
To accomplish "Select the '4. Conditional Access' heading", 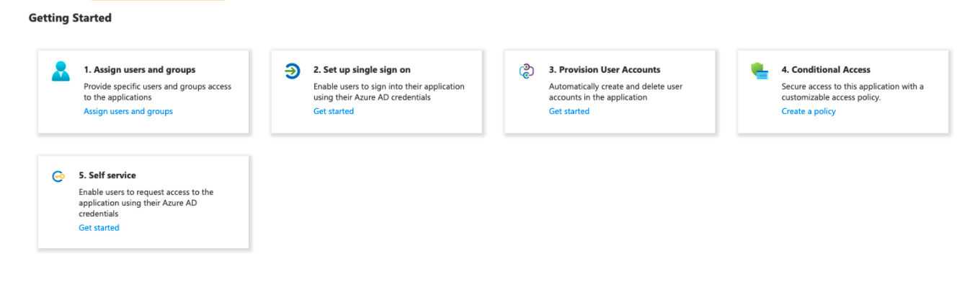I will coord(826,70).
